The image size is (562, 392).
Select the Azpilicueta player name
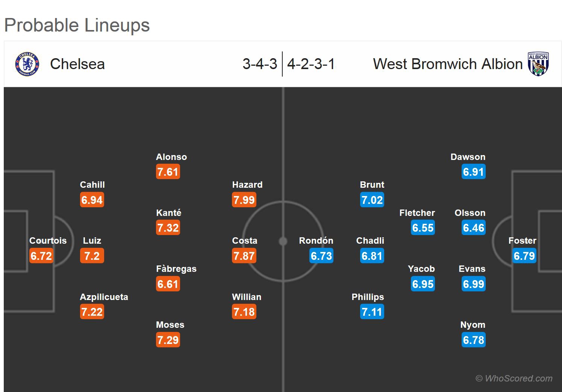[104, 297]
